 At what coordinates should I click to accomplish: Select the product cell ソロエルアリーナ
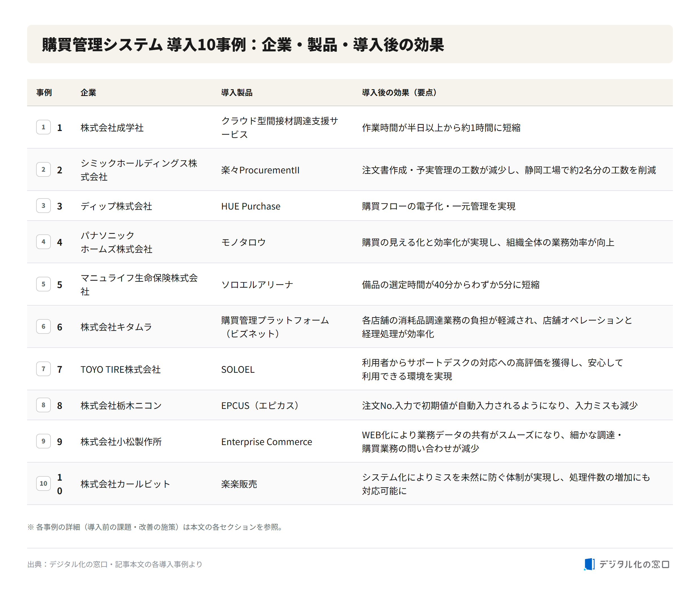tap(257, 285)
